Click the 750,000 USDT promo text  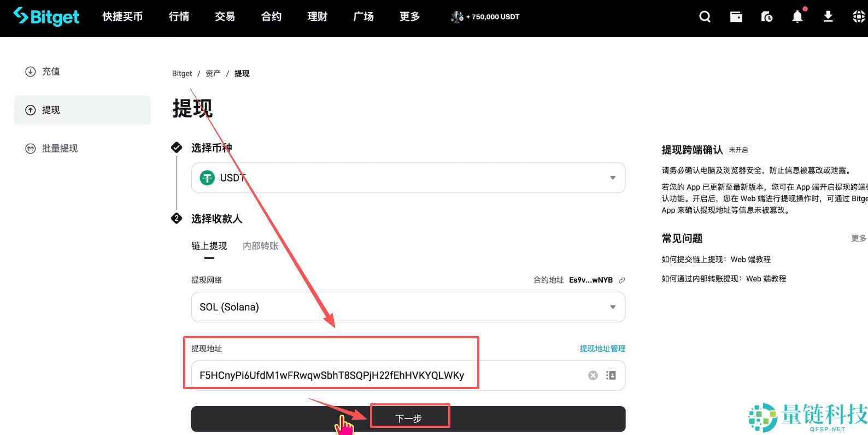pyautogui.click(x=493, y=17)
